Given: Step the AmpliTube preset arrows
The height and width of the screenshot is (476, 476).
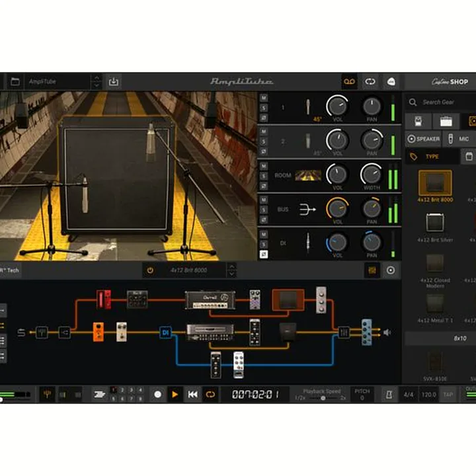Looking at the screenshot, I should tap(97, 81).
